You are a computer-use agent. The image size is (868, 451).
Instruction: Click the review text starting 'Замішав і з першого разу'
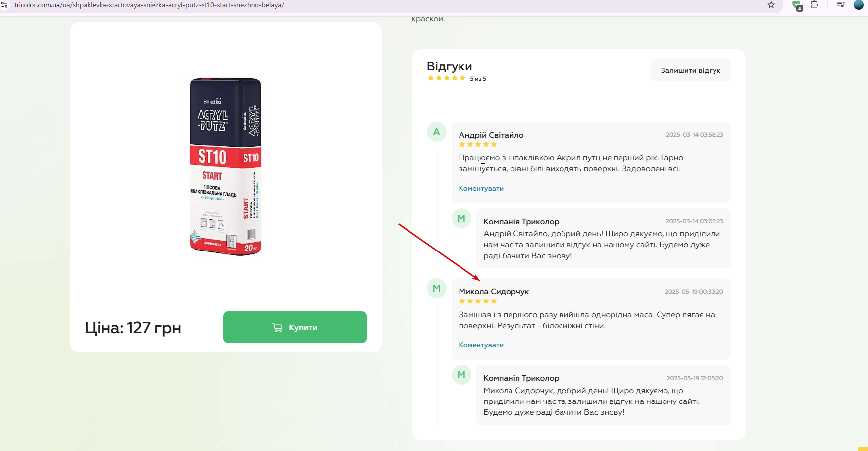pyautogui.click(x=587, y=320)
